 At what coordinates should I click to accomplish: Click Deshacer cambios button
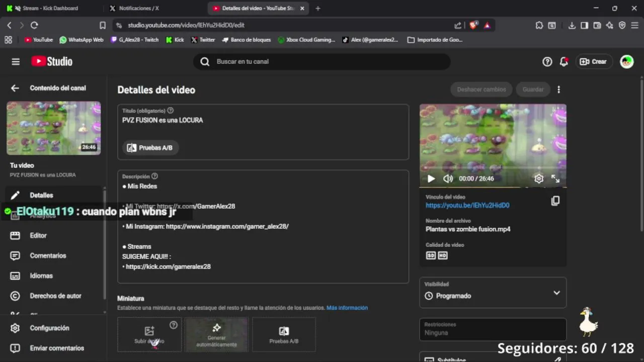coord(481,89)
